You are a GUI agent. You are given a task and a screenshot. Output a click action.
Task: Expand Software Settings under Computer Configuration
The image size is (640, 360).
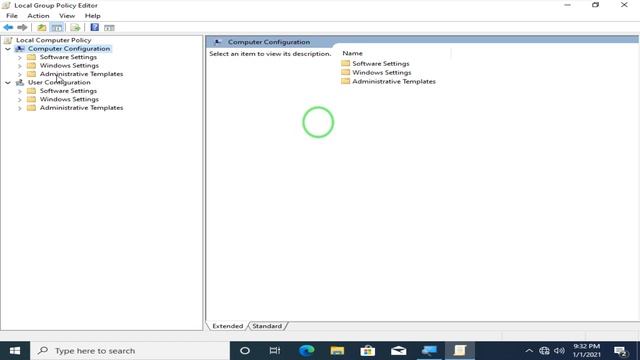pos(20,57)
